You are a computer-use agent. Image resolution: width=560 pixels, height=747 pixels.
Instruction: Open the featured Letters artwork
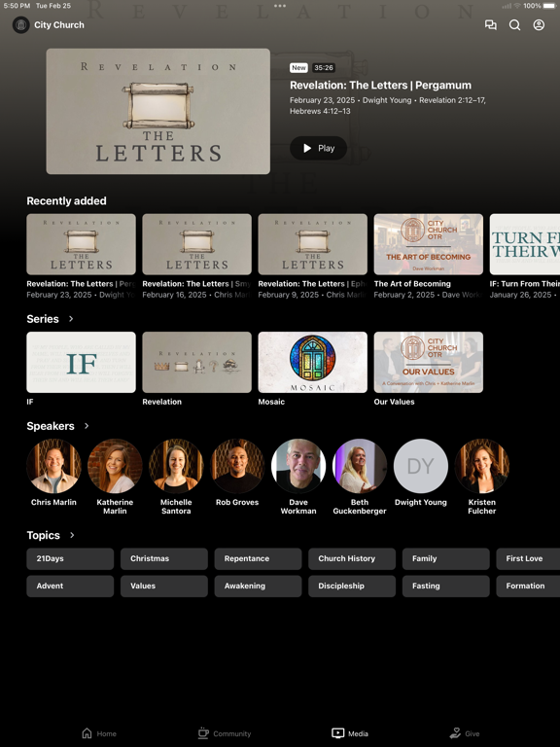coord(158,111)
